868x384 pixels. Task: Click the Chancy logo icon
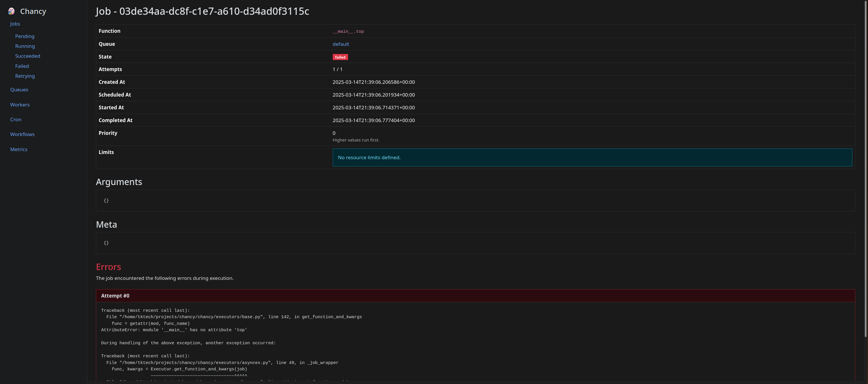pyautogui.click(x=12, y=11)
